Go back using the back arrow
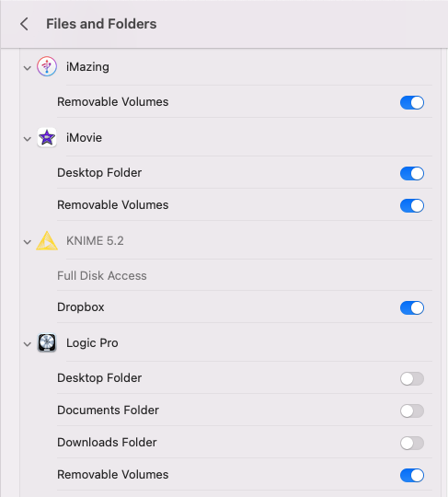The image size is (448, 497). click(x=24, y=24)
